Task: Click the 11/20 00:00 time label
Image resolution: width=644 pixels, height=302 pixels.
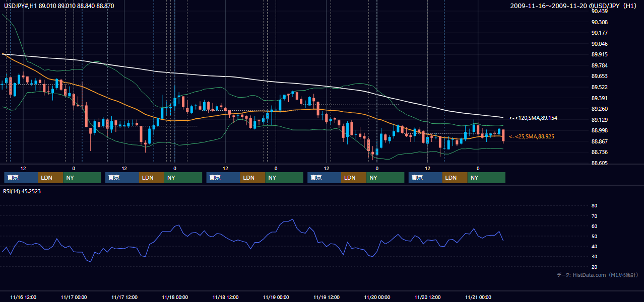Action: click(x=377, y=297)
